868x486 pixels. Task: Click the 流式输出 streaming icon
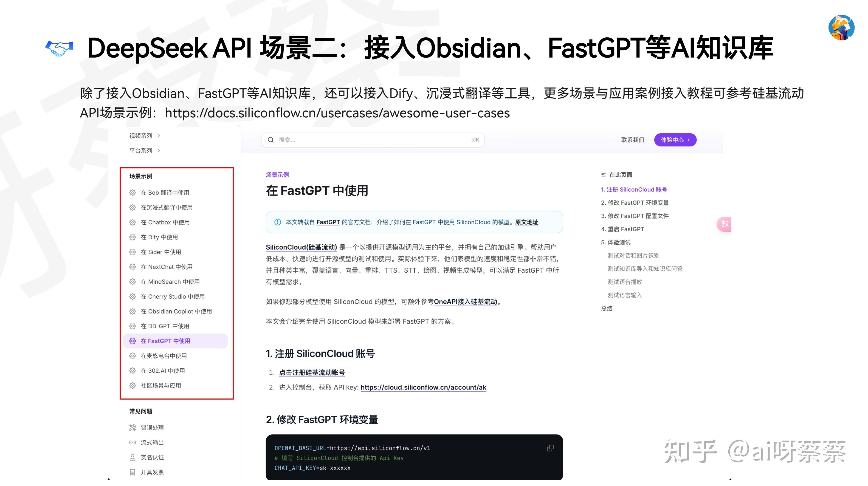[133, 442]
